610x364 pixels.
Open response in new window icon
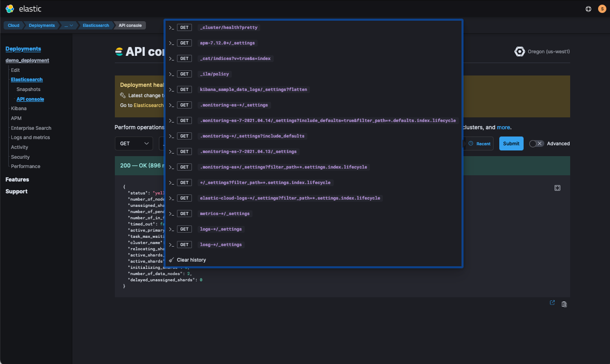coord(552,303)
